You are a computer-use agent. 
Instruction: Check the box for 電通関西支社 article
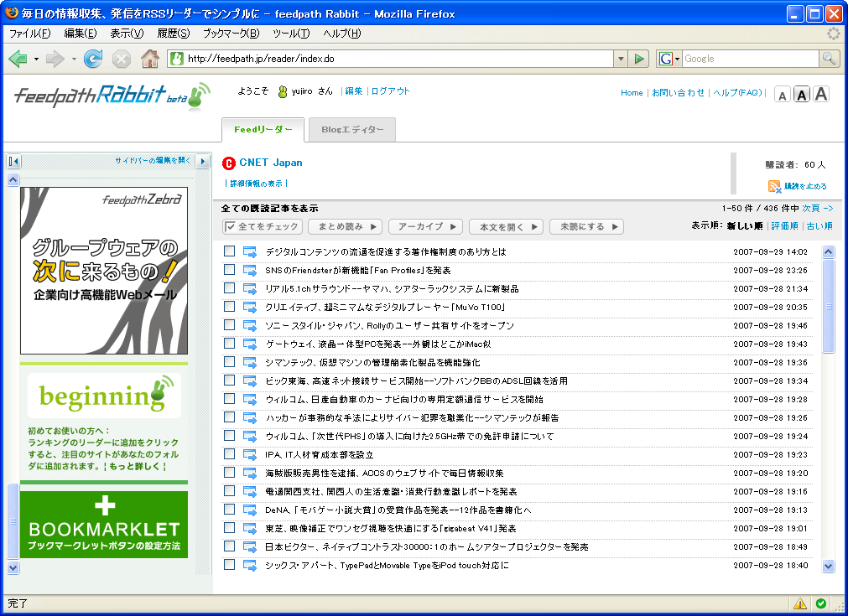click(x=229, y=490)
